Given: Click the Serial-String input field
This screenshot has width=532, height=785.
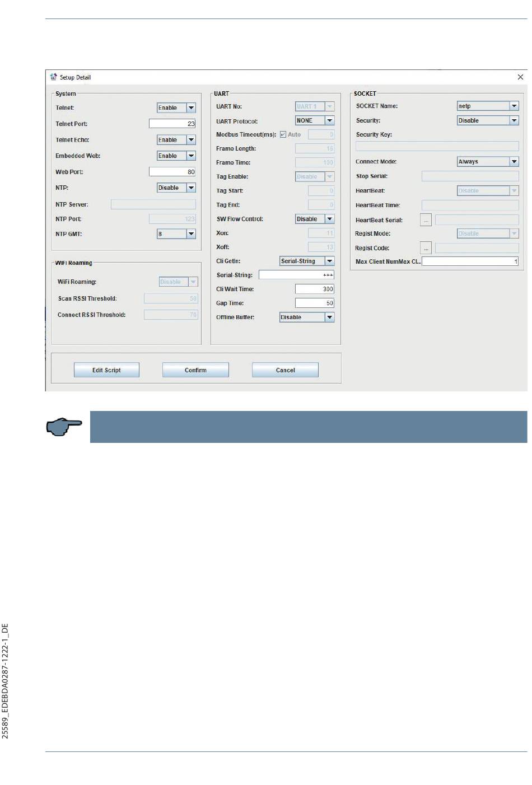Looking at the screenshot, I should coord(297,275).
